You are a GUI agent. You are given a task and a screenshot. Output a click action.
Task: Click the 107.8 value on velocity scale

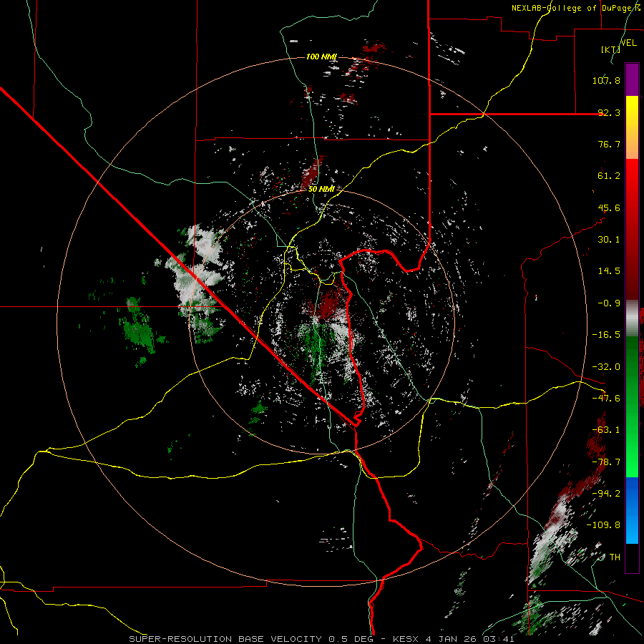click(x=606, y=80)
